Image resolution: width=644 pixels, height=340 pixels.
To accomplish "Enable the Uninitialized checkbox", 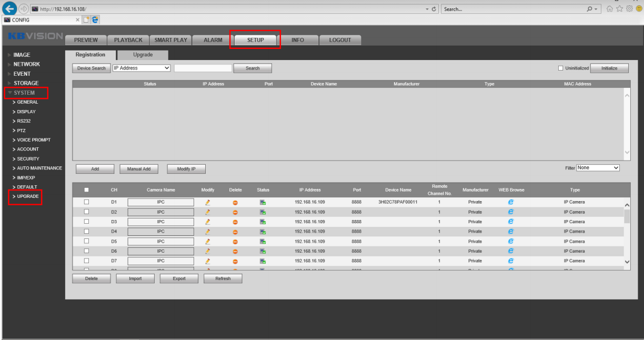I will pyautogui.click(x=561, y=68).
